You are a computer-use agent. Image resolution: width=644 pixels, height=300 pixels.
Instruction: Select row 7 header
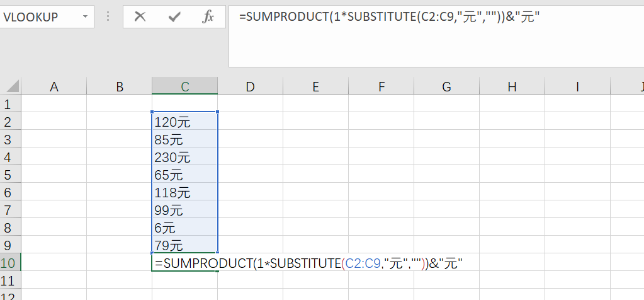10,210
